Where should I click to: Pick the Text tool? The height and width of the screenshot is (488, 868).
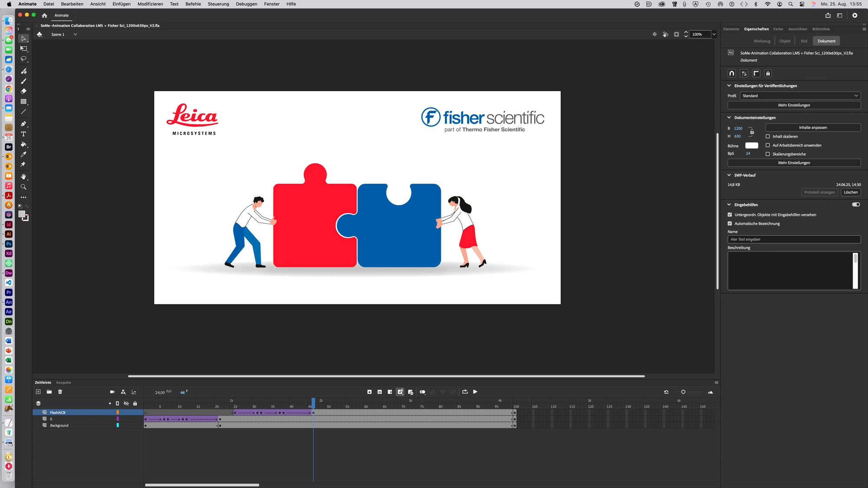[x=24, y=134]
